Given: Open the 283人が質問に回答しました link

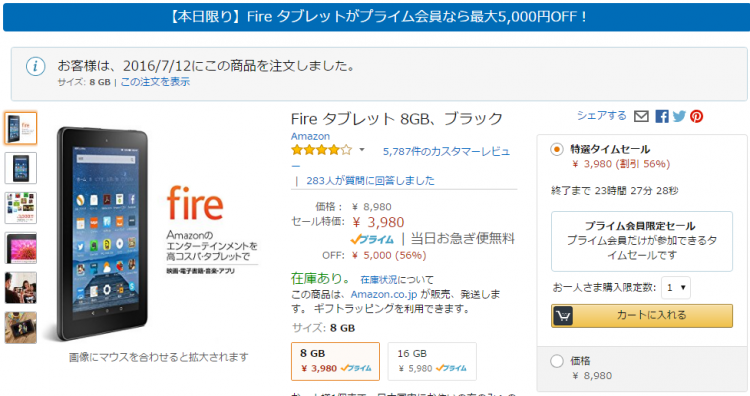Looking at the screenshot, I should pyautogui.click(x=370, y=181).
